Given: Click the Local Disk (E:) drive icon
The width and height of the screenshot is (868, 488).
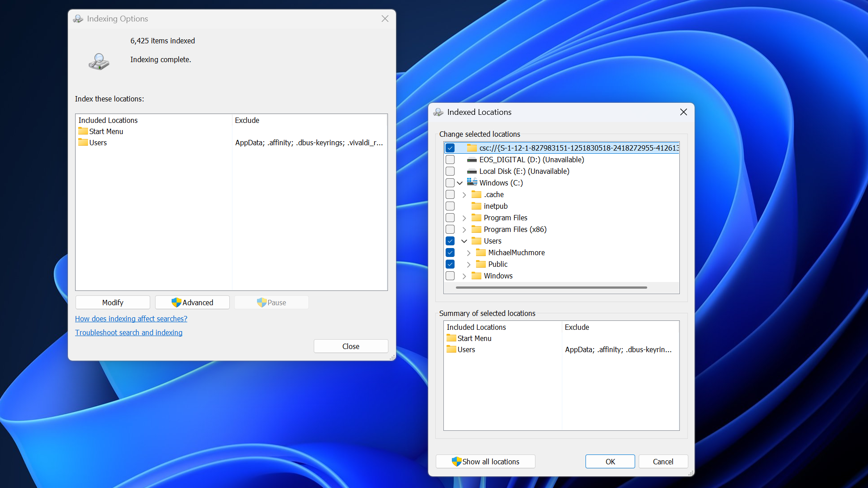Looking at the screenshot, I should point(472,171).
